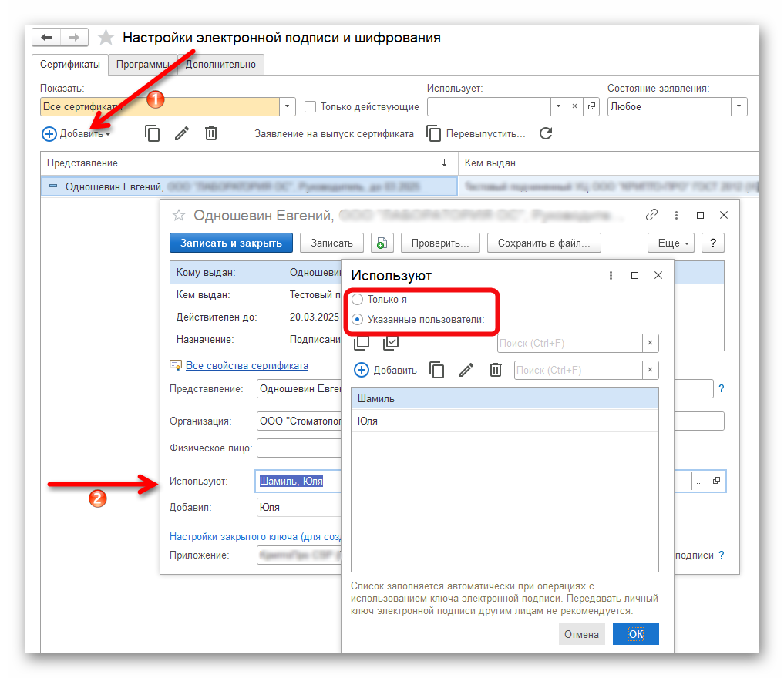Select Указанные пользователи radio option

358,319
